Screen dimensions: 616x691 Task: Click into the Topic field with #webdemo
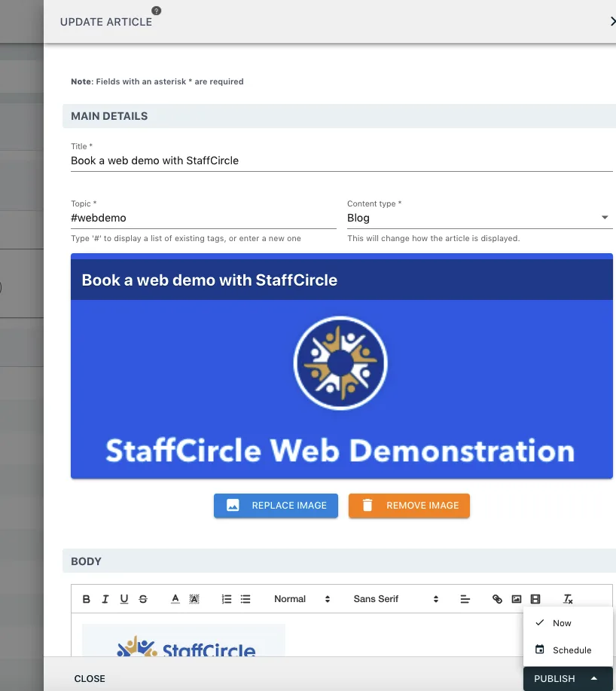click(x=203, y=218)
